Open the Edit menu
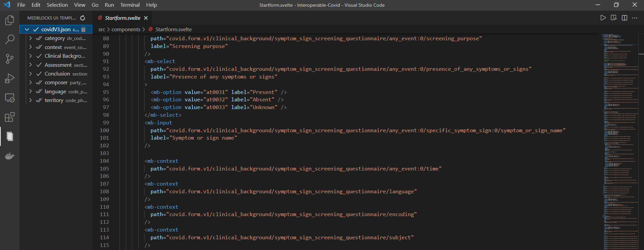This screenshot has width=644, height=250. coord(36,5)
